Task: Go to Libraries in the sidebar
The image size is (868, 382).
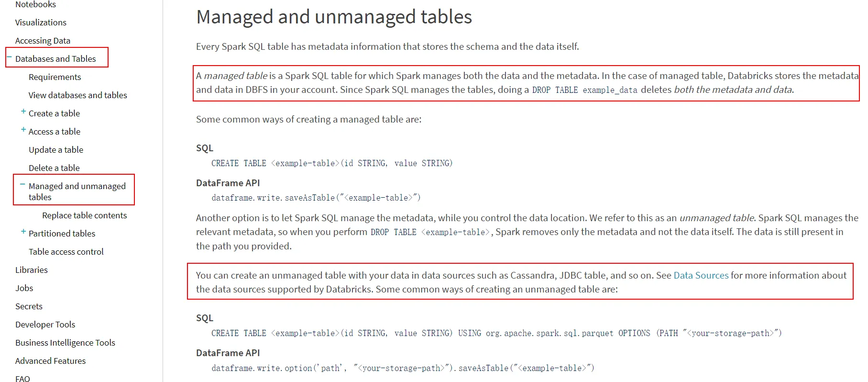Action: (x=32, y=270)
